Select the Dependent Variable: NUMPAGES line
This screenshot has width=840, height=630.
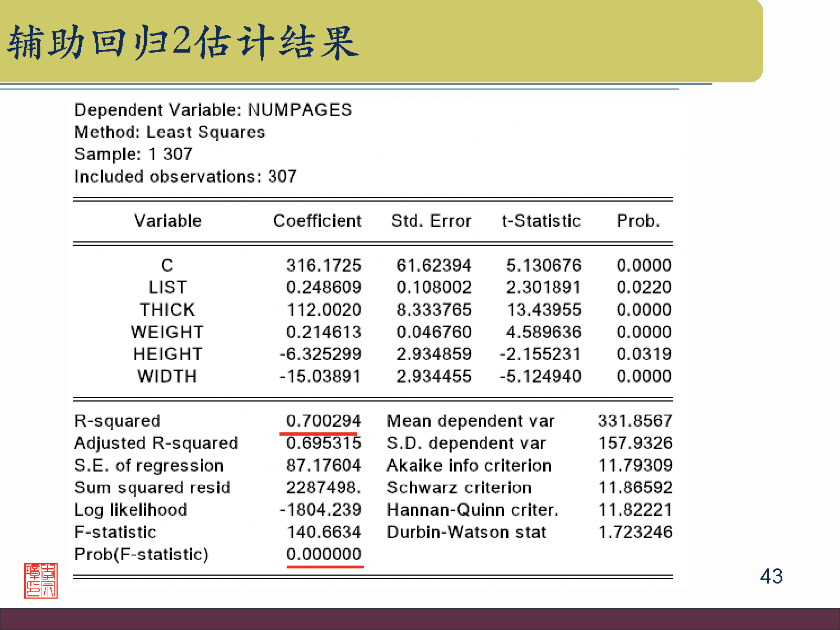[213, 110]
